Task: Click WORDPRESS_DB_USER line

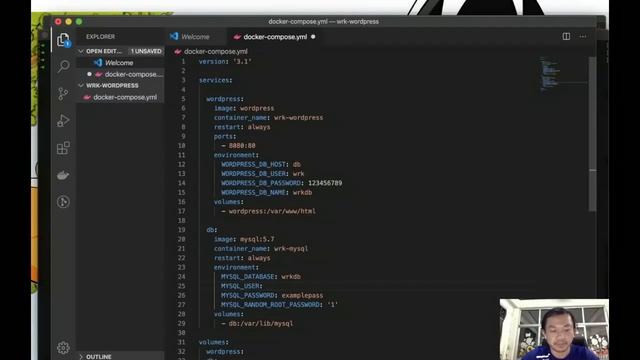Action: click(x=262, y=174)
